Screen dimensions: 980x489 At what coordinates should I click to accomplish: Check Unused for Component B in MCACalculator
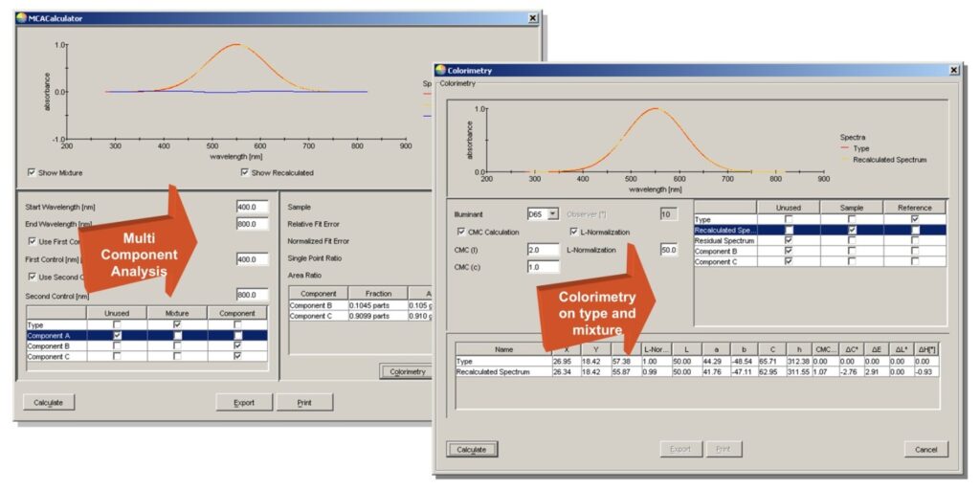pyautogui.click(x=117, y=345)
